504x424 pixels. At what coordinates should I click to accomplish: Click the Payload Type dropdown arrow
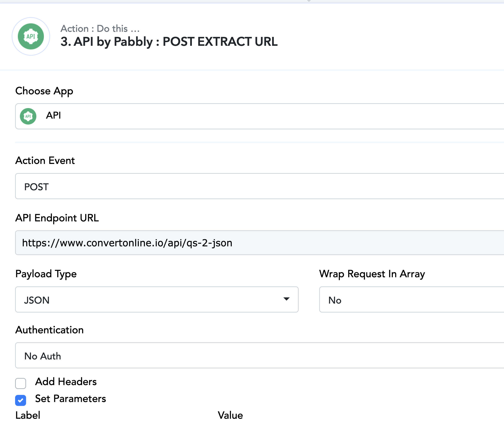pyautogui.click(x=287, y=299)
